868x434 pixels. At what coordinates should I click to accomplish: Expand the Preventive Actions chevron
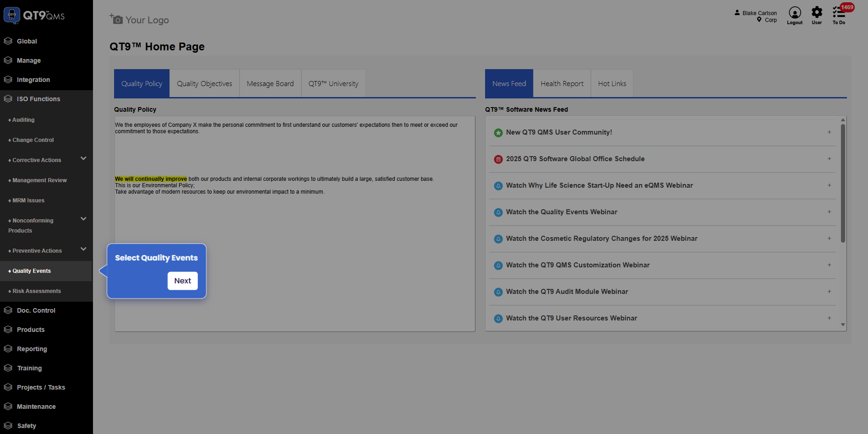point(83,249)
